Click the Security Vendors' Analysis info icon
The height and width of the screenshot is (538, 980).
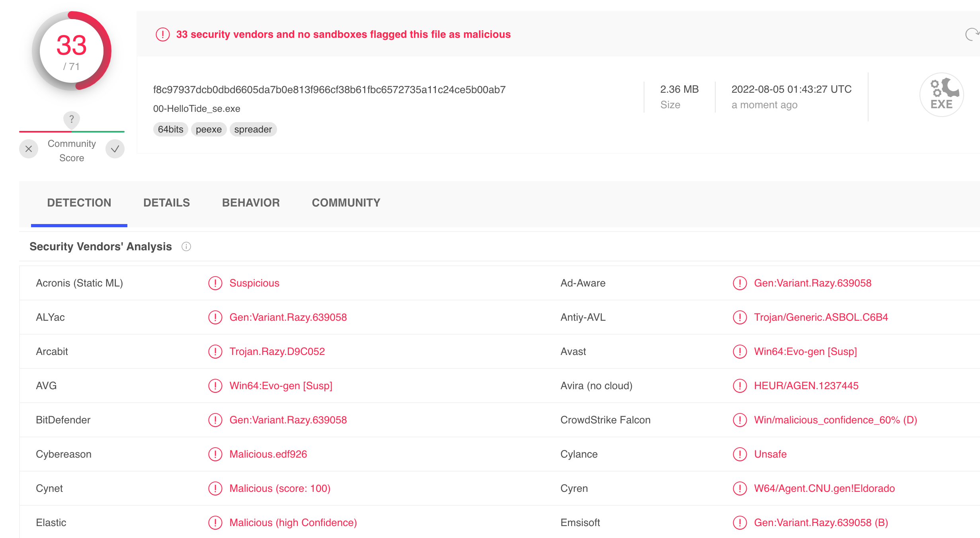click(186, 247)
